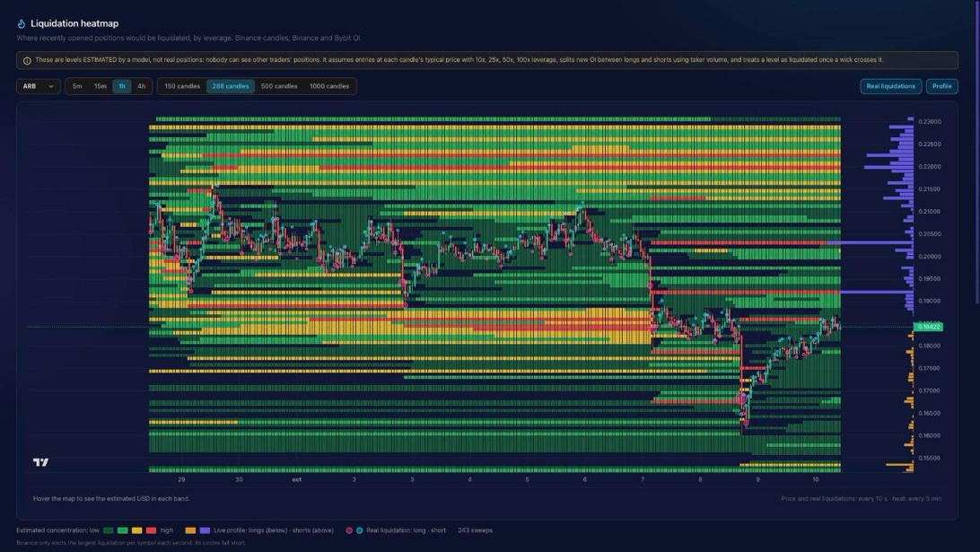The width and height of the screenshot is (980, 552).
Task: Click the 0.17000 price axis label
Action: click(930, 390)
